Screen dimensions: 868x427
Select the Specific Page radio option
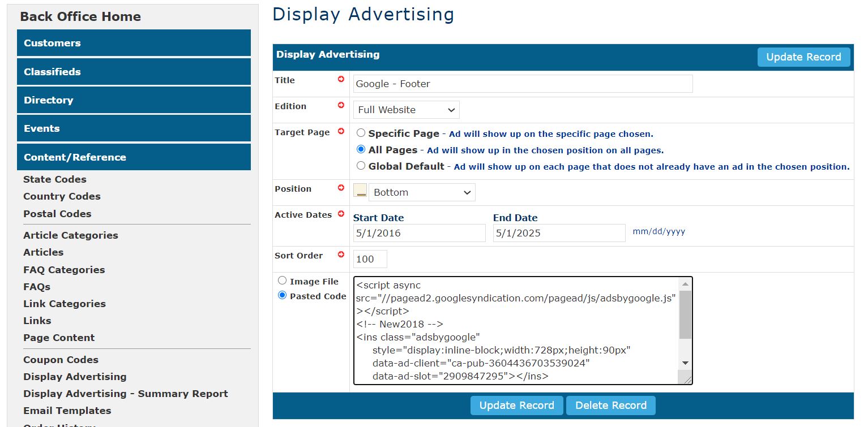[361, 133]
